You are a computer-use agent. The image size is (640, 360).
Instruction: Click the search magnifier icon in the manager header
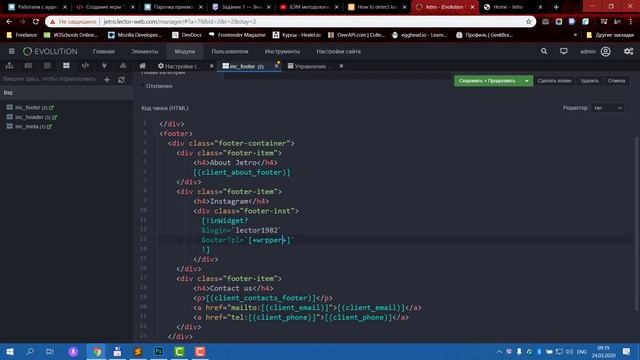544,51
